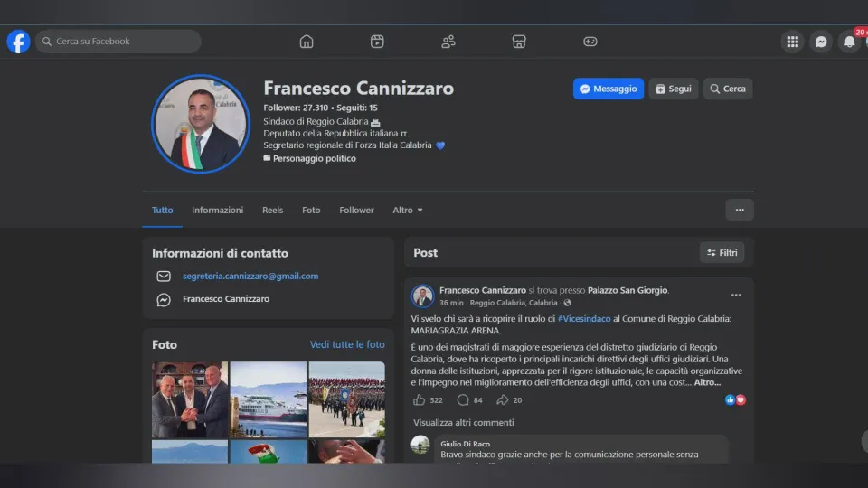Open the notifications bell icon
This screenshot has height=488, width=868.
point(849,42)
